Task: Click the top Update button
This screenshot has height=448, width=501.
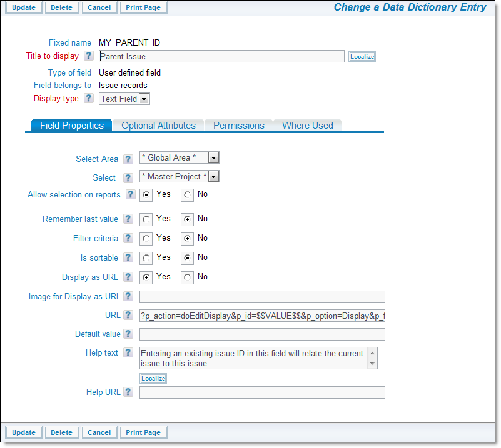Action: click(24, 8)
